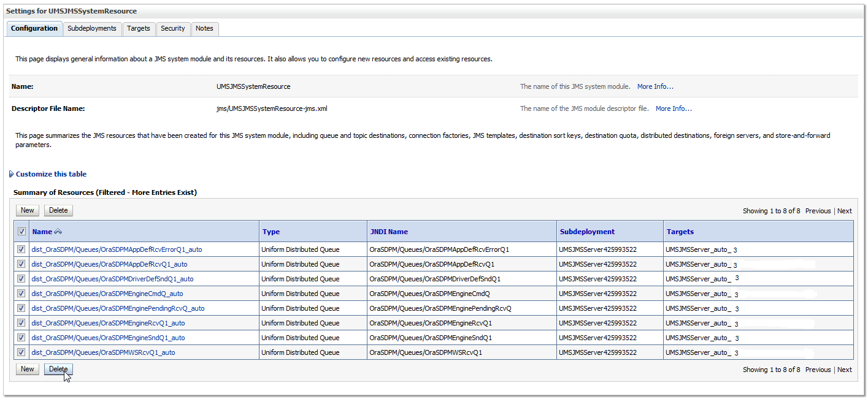
Task: Uncheck the OraSDPMWSRcvQ1_auto row checkbox
Action: pos(21,352)
